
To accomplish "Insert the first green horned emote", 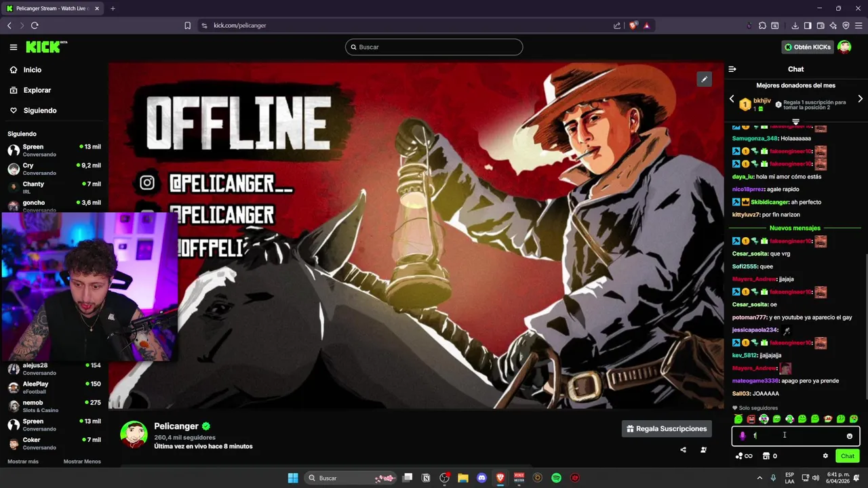I will [738, 419].
